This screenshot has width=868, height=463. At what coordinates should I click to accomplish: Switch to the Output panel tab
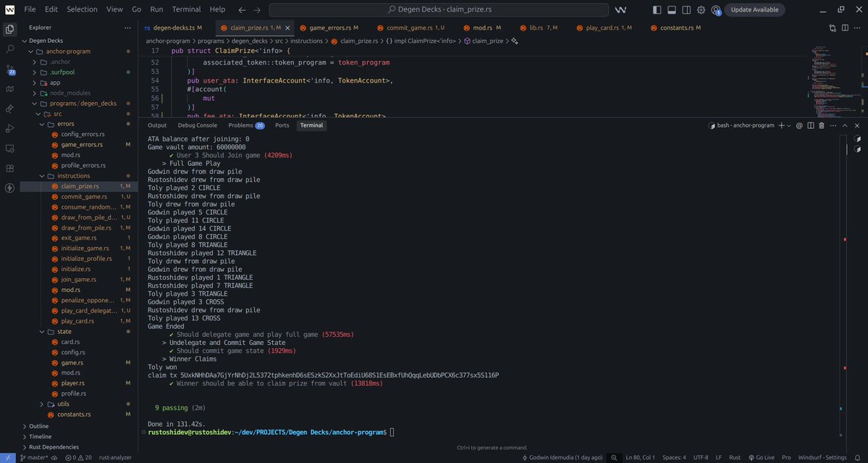point(157,126)
